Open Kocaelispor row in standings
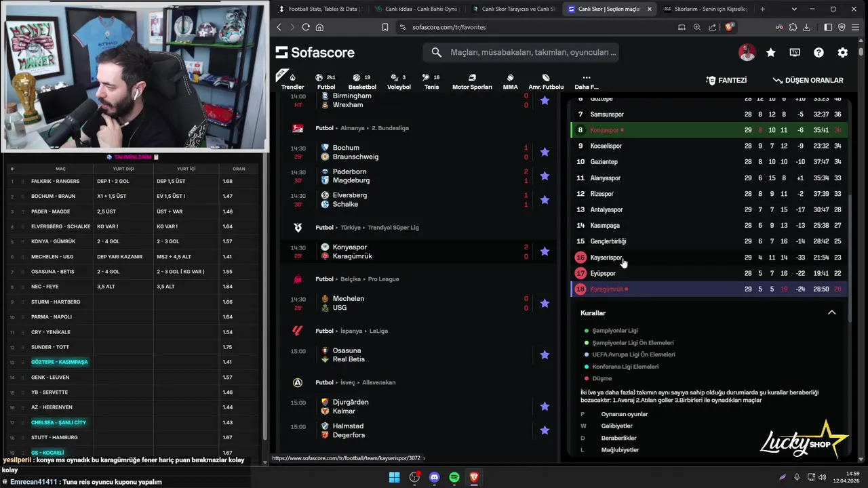868x488 pixels. (709, 146)
